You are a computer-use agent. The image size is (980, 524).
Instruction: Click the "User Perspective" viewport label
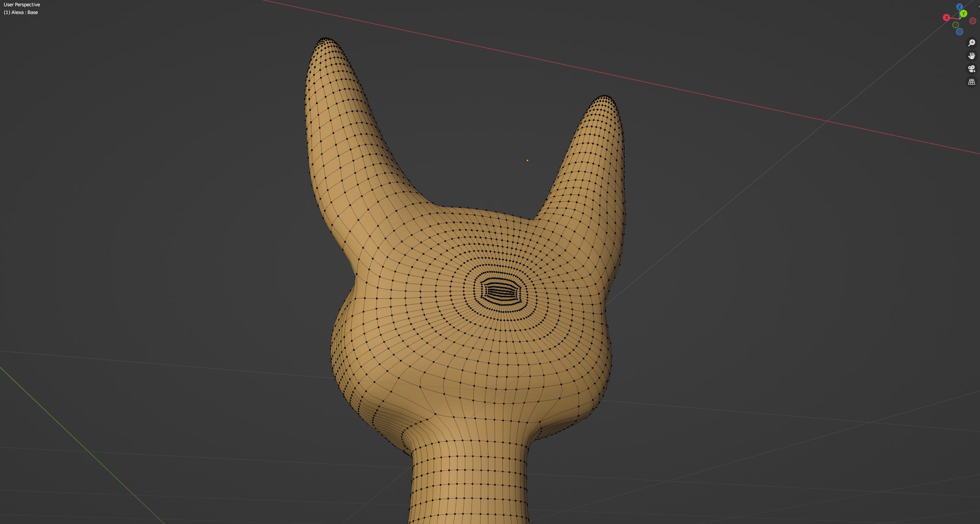click(x=22, y=5)
